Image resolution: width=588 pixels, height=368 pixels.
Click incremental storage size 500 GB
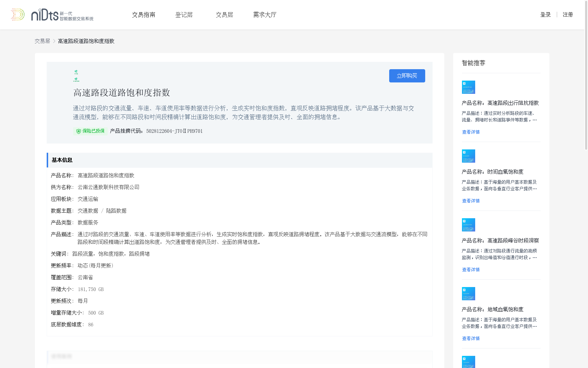click(x=96, y=313)
